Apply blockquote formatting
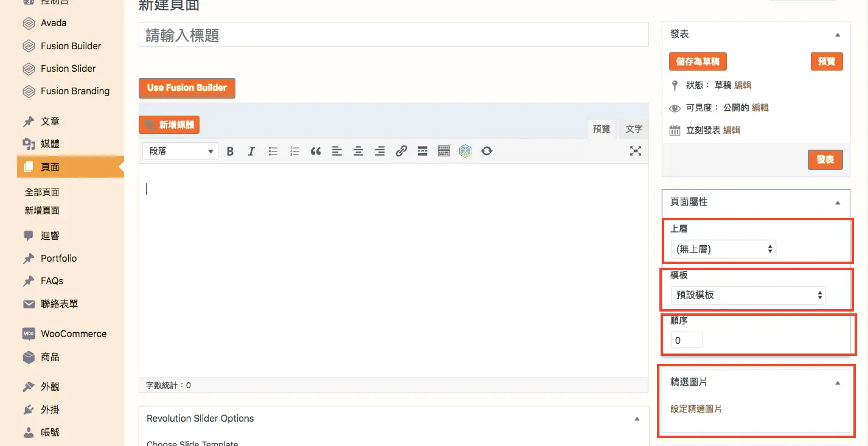 (316, 152)
